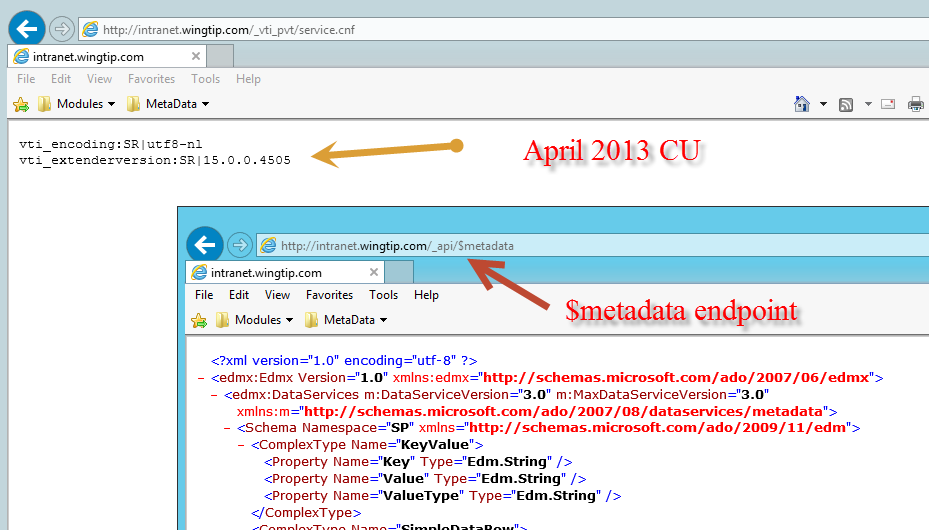This screenshot has height=530, width=929.
Task: Open the Edit menu in the inner window
Action: [x=239, y=295]
